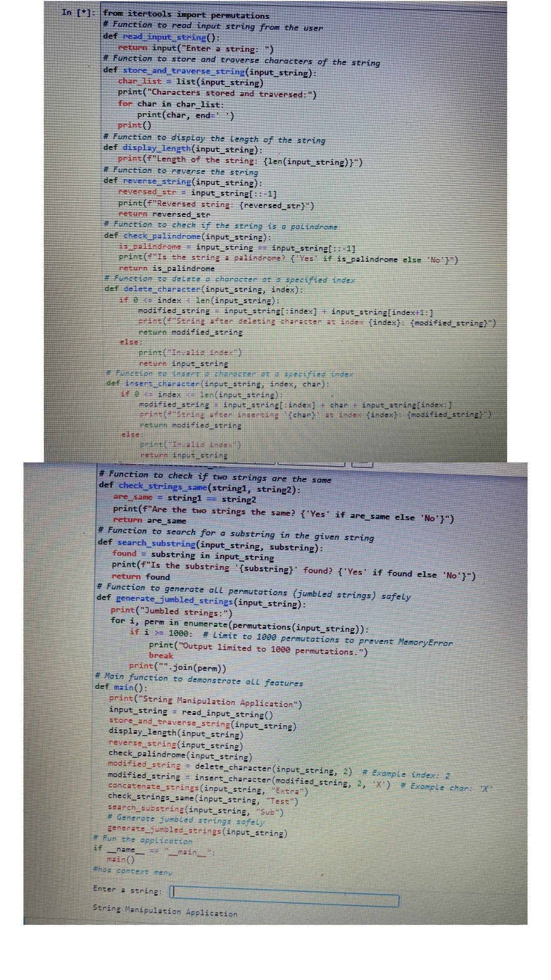
Task: Click 'print("String Manipulation Application")' code line
Action: coord(206,701)
